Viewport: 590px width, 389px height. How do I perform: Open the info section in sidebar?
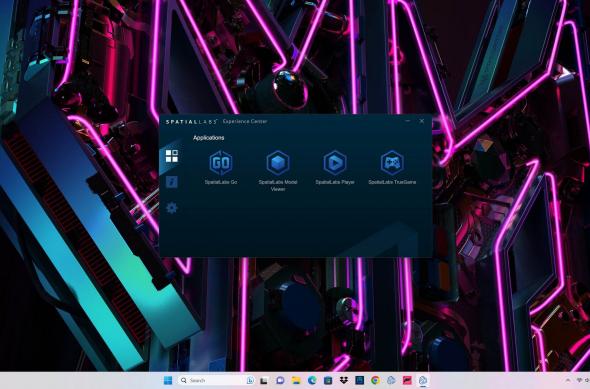(x=172, y=182)
